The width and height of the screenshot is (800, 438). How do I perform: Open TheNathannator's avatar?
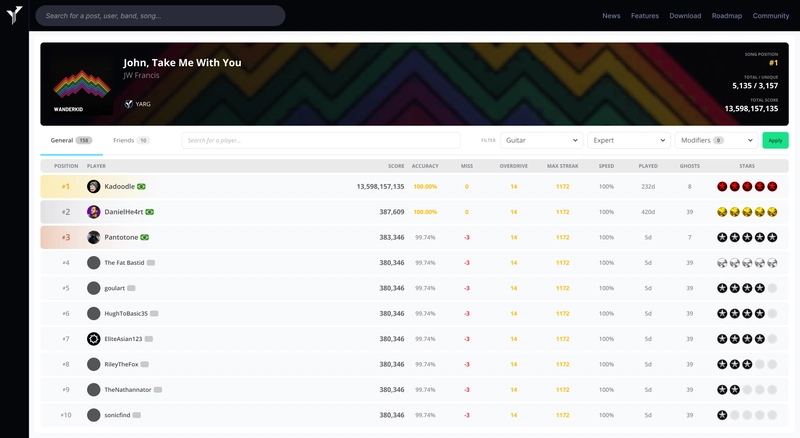point(93,390)
